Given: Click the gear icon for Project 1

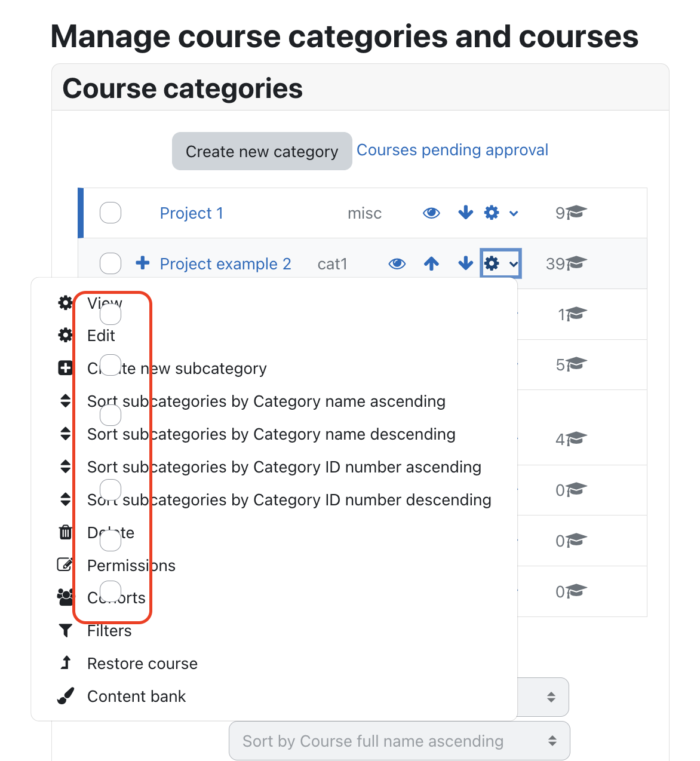Looking at the screenshot, I should 492,213.
